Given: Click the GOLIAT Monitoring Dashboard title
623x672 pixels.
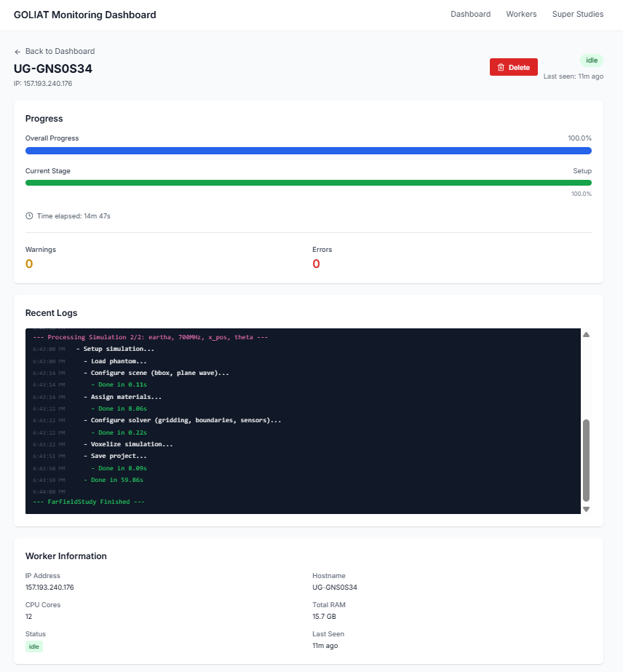Looking at the screenshot, I should tap(85, 15).
